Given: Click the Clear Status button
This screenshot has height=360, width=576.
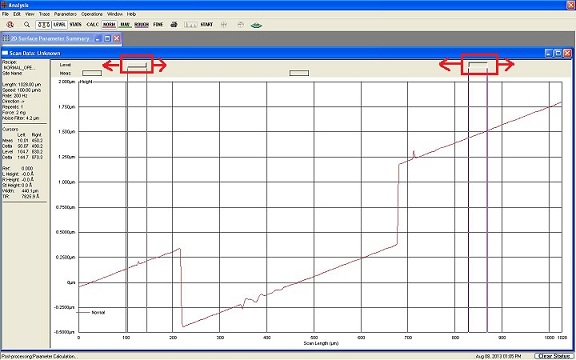Looking at the screenshot, I should [553, 356].
